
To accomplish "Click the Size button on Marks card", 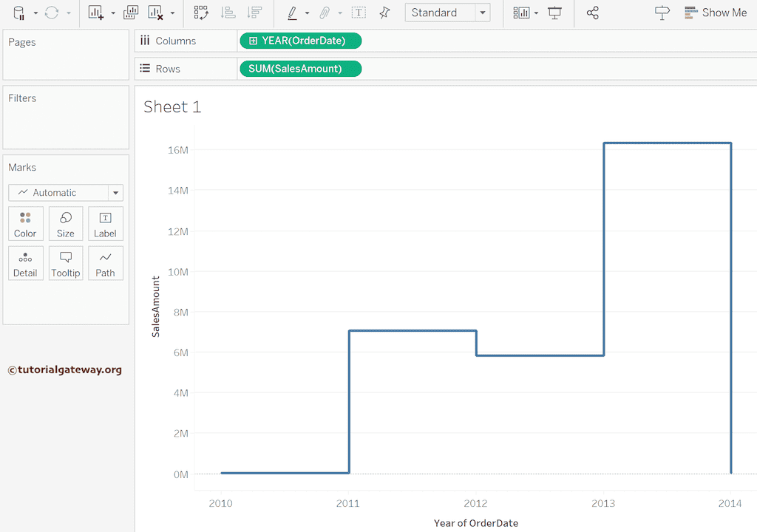I will (x=66, y=224).
